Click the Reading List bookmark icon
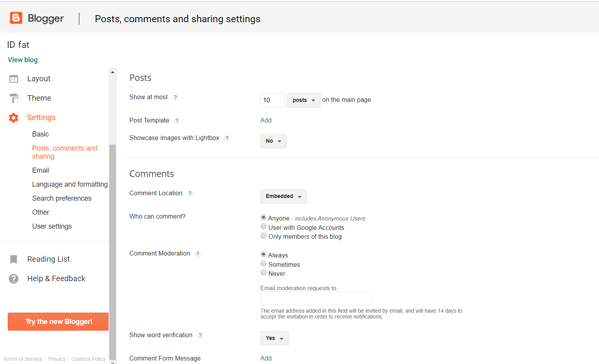The height and width of the screenshot is (364, 599). click(14, 259)
